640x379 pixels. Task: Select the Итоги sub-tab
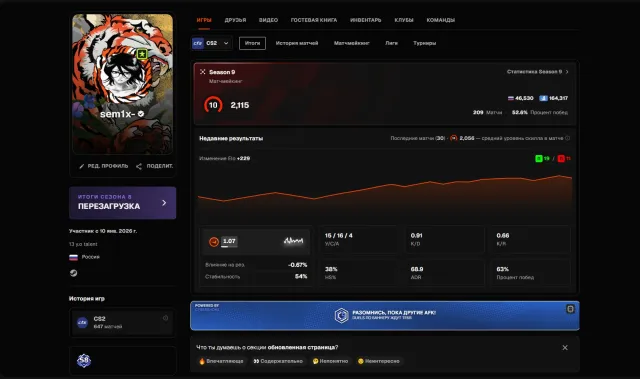tap(252, 43)
